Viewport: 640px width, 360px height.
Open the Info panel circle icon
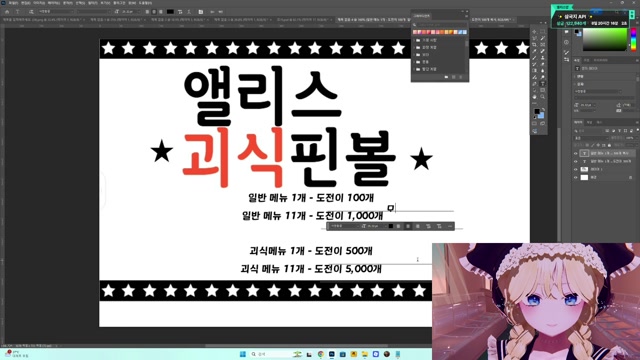tap(567, 42)
